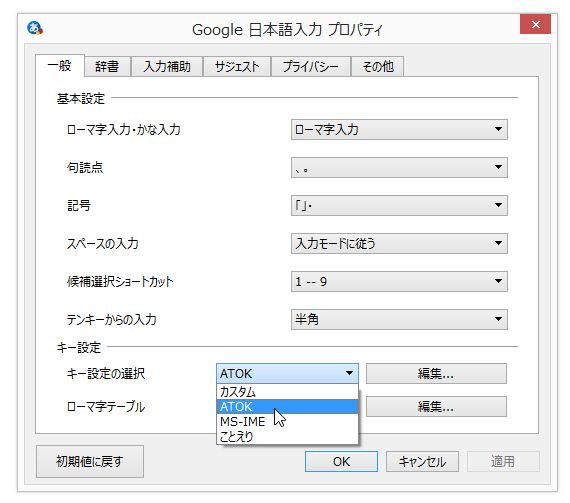Choose カスタム from the keymap list
Viewport: 570px width, 503px height.
click(287, 391)
